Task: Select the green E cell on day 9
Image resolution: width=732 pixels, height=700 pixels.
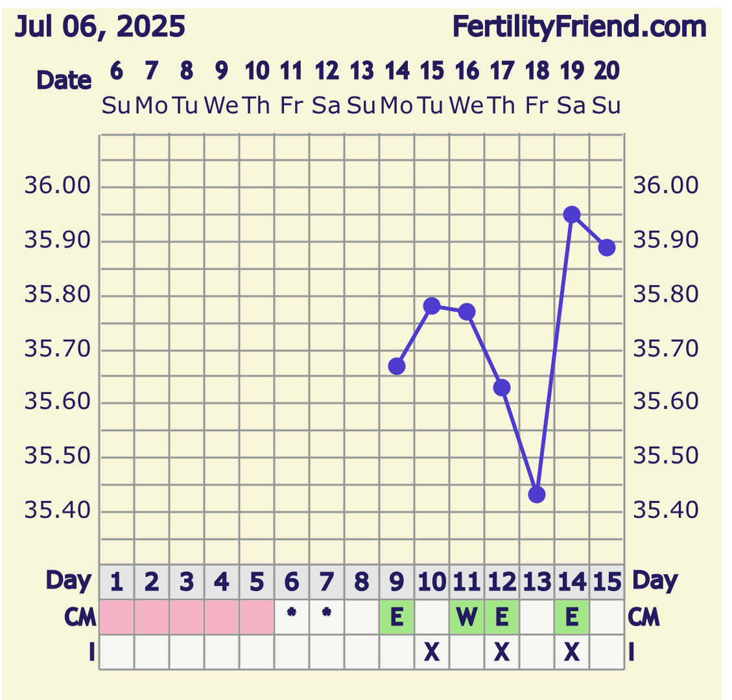Action: pyautogui.click(x=397, y=617)
